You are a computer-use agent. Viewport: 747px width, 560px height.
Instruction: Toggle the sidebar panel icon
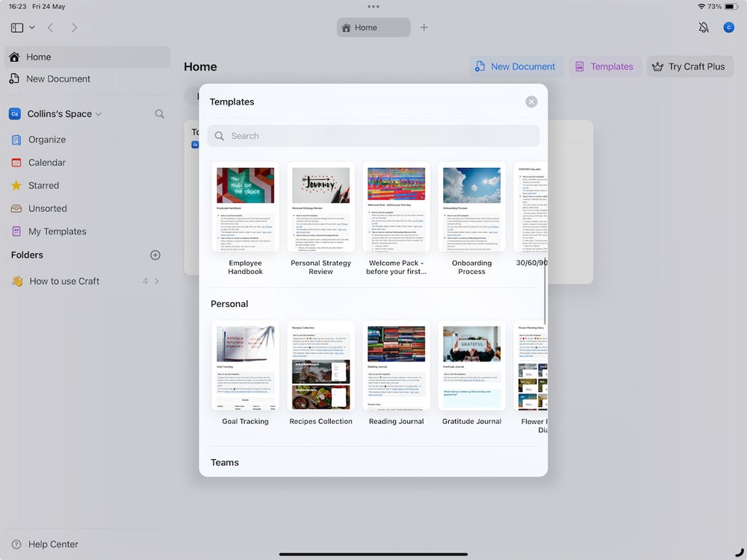click(17, 28)
